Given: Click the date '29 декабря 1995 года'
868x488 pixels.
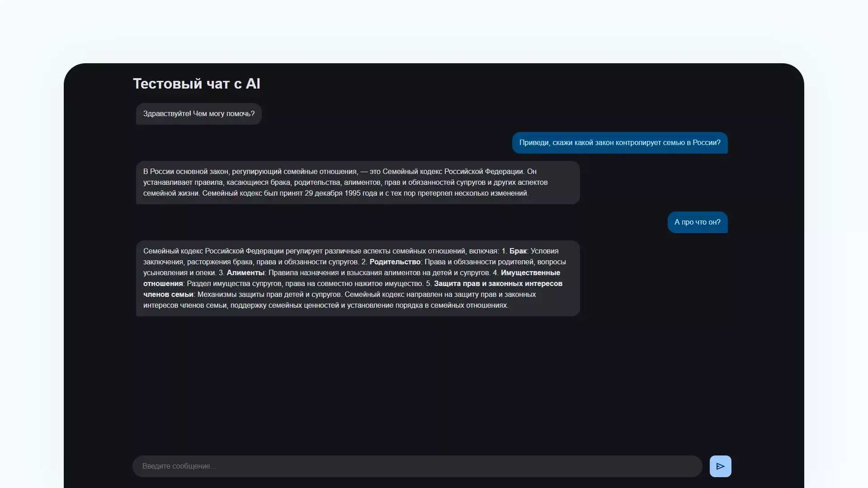Looking at the screenshot, I should point(340,193).
